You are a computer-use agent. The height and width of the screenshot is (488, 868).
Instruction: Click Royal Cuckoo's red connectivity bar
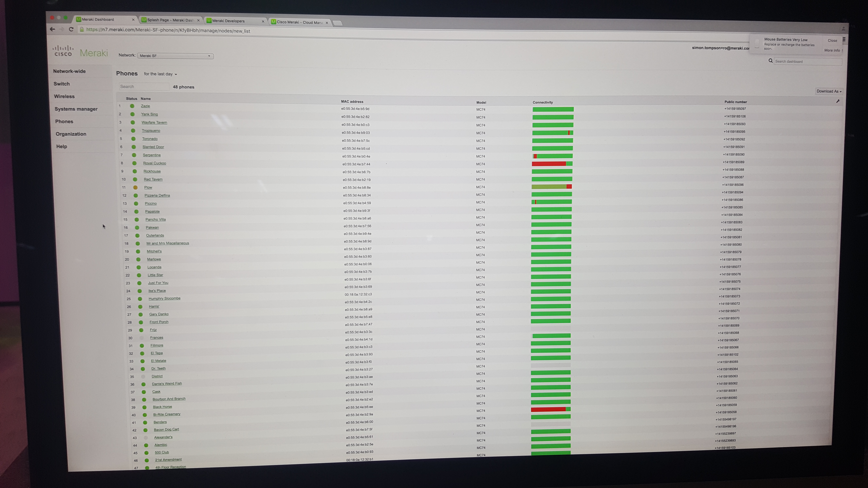click(x=549, y=164)
